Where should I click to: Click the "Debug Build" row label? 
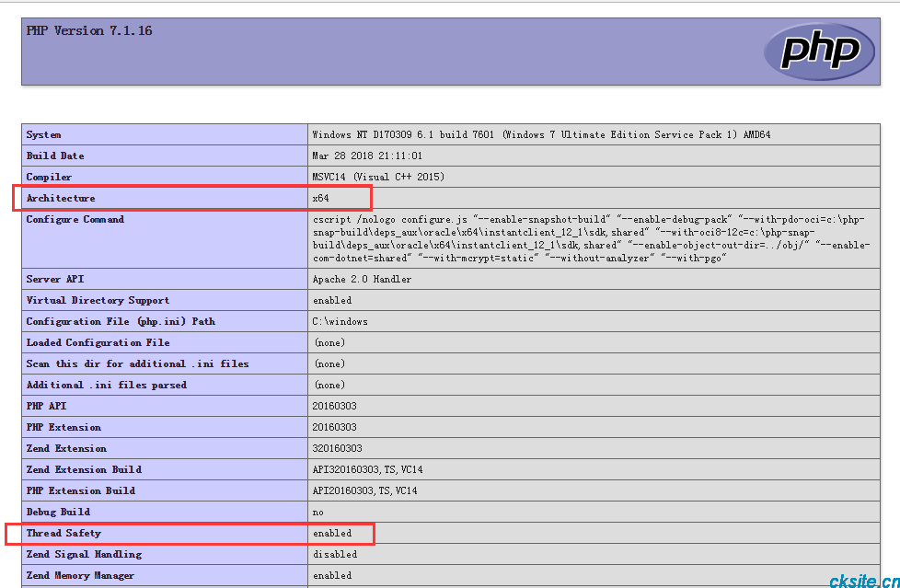point(58,513)
